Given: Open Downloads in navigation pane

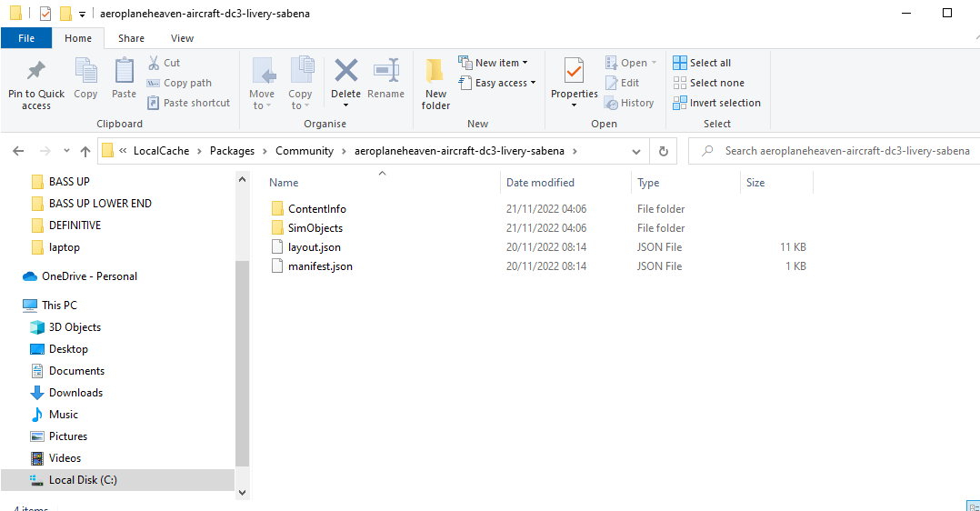Looking at the screenshot, I should tap(67, 393).
